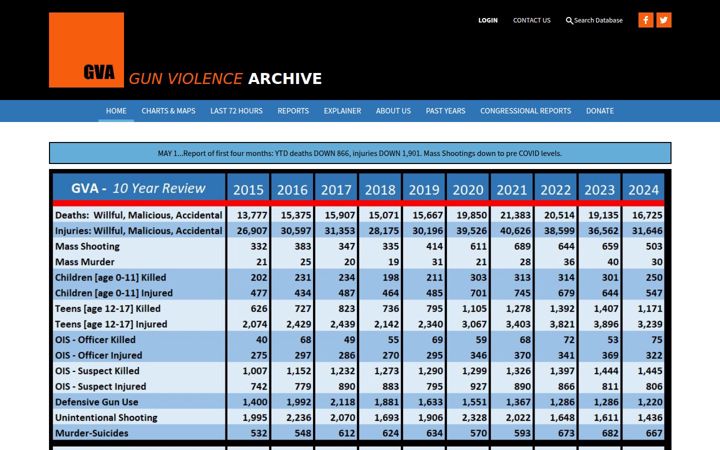The height and width of the screenshot is (450, 720).
Task: Click the Children [age 0-11] Injured label
Action: click(114, 293)
